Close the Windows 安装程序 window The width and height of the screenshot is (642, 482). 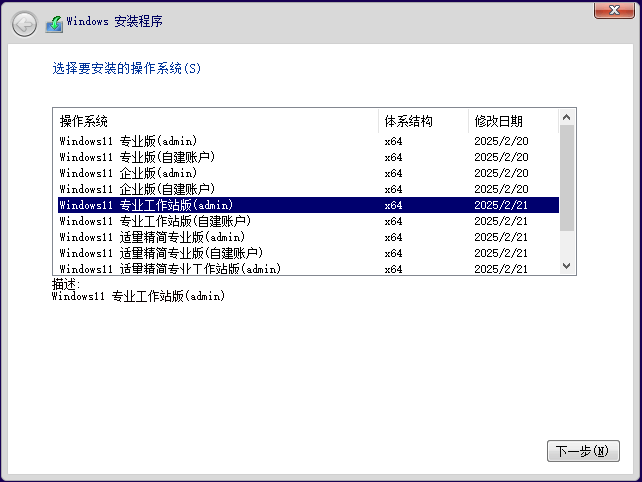614,10
